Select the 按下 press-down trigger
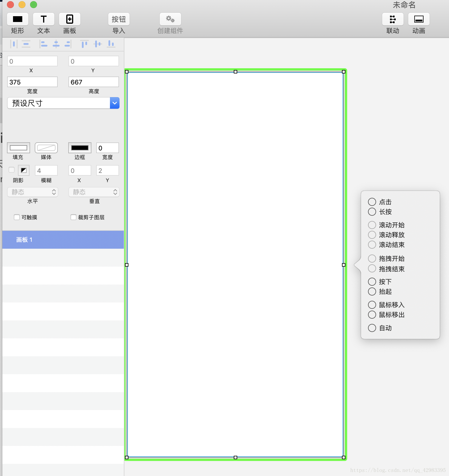 tap(372, 282)
